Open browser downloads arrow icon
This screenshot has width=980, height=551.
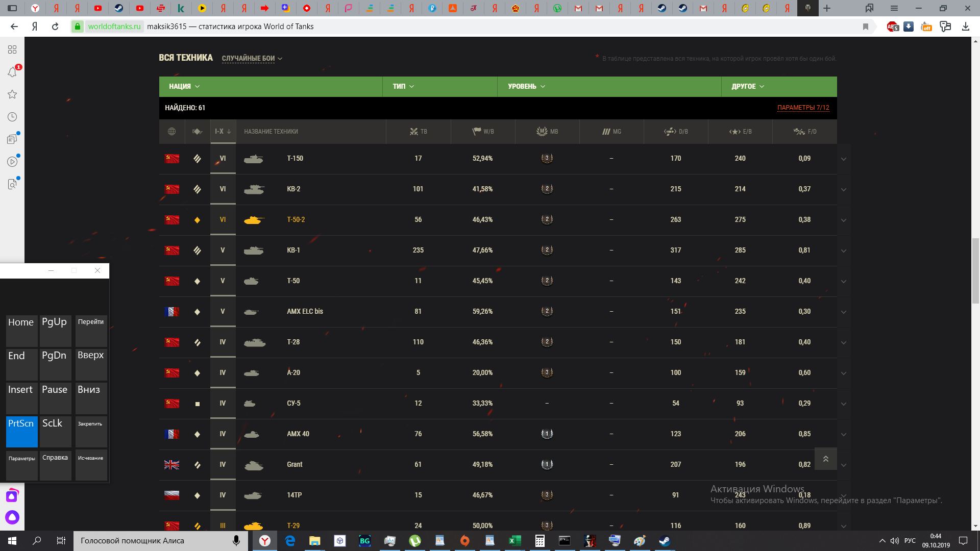(965, 27)
